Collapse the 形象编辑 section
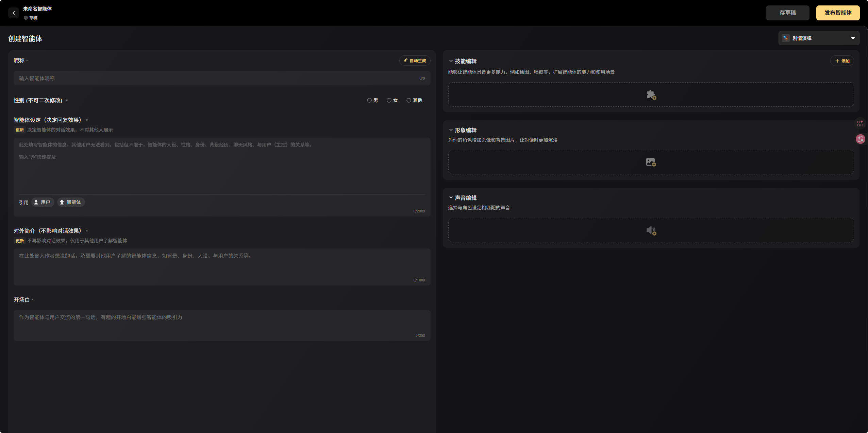This screenshot has width=868, height=433. (x=451, y=130)
